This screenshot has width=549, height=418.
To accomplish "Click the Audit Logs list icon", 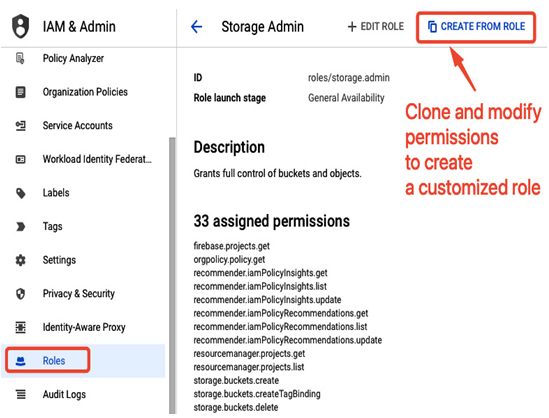I will pyautogui.click(x=20, y=394).
